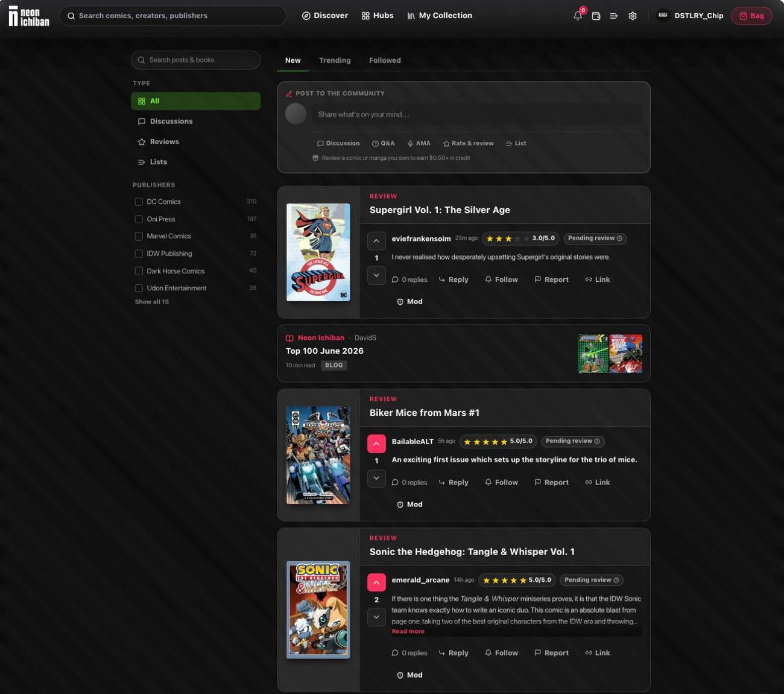Create a List post

click(x=516, y=144)
